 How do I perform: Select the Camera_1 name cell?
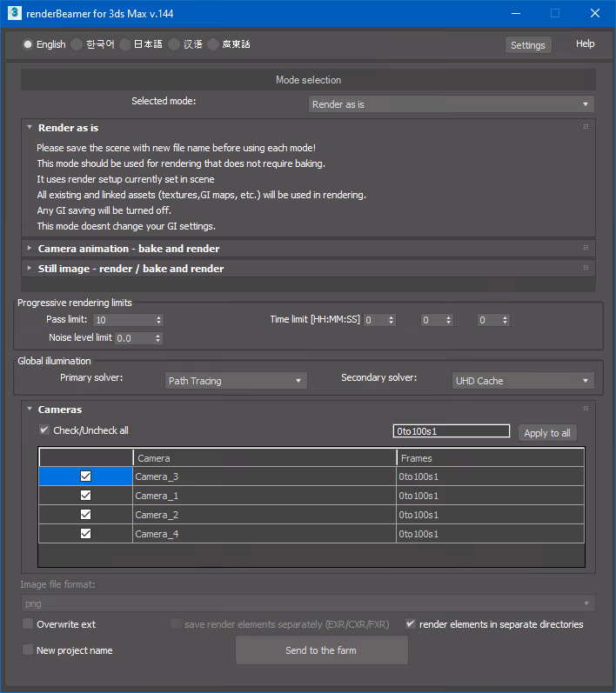click(x=264, y=496)
